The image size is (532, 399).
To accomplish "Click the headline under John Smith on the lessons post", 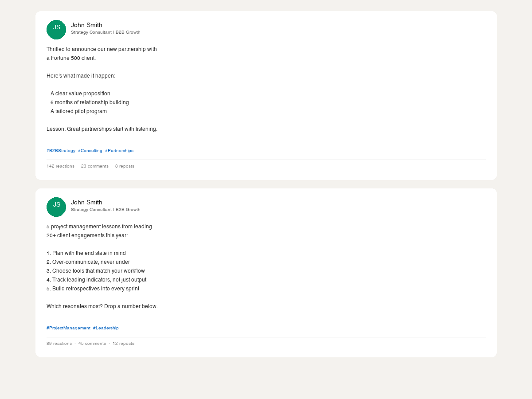I will 106,210.
